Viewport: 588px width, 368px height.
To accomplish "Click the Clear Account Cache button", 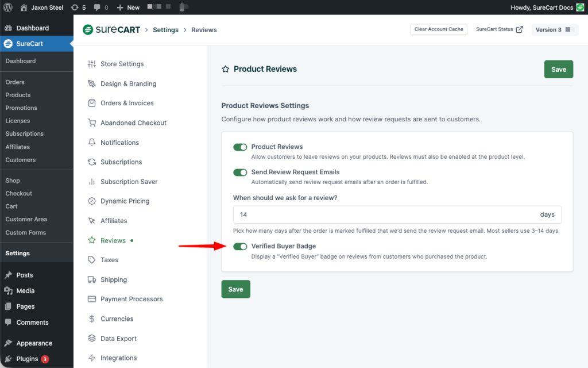I will (439, 29).
